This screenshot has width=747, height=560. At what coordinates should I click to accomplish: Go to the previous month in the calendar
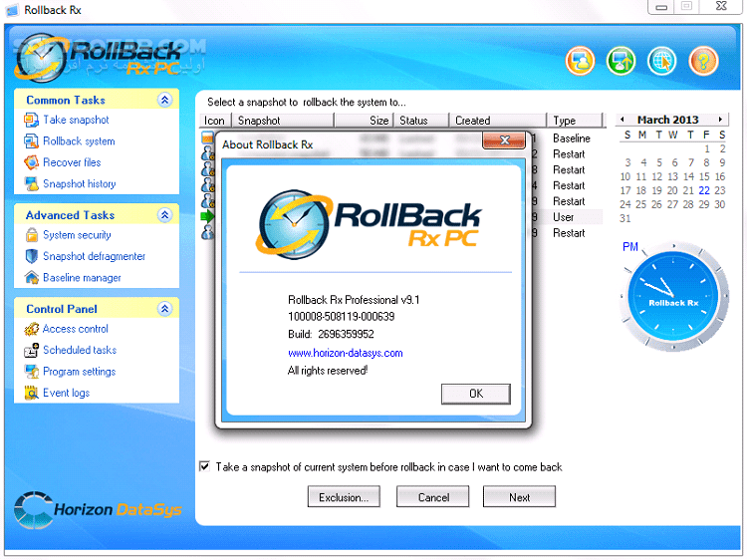(622, 120)
